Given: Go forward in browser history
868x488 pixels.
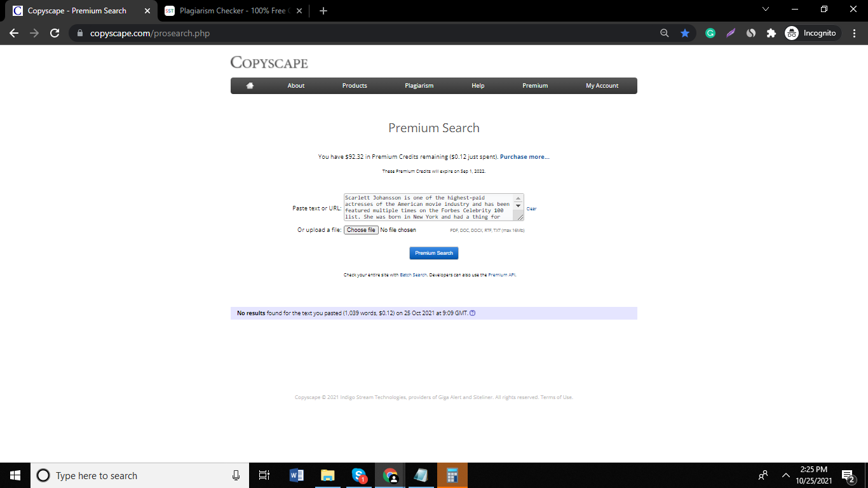Looking at the screenshot, I should tap(34, 33).
